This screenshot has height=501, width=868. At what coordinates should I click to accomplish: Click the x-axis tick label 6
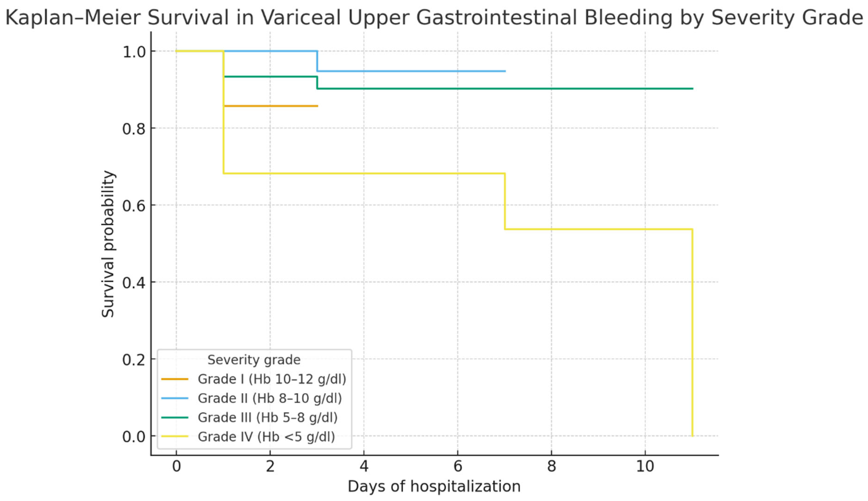point(457,467)
